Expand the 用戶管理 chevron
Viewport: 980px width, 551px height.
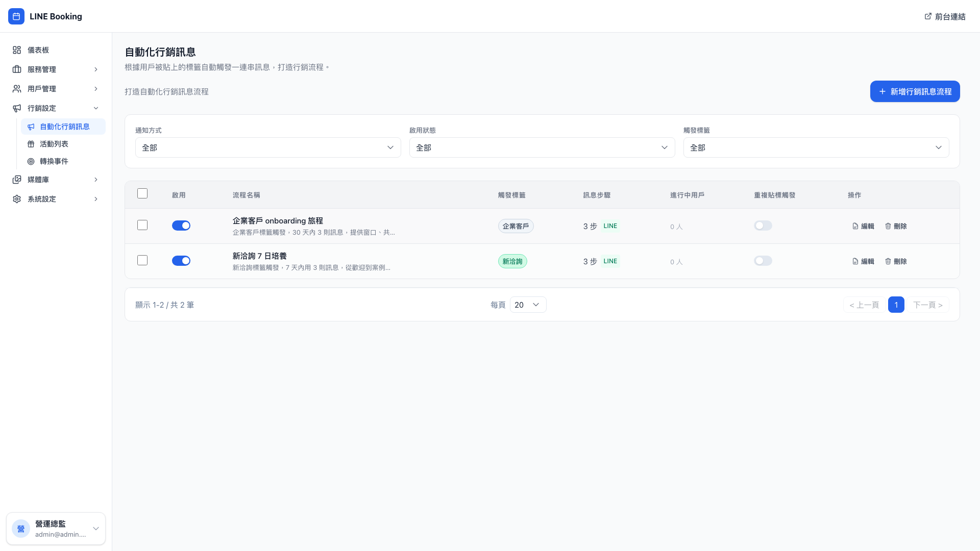(x=96, y=89)
